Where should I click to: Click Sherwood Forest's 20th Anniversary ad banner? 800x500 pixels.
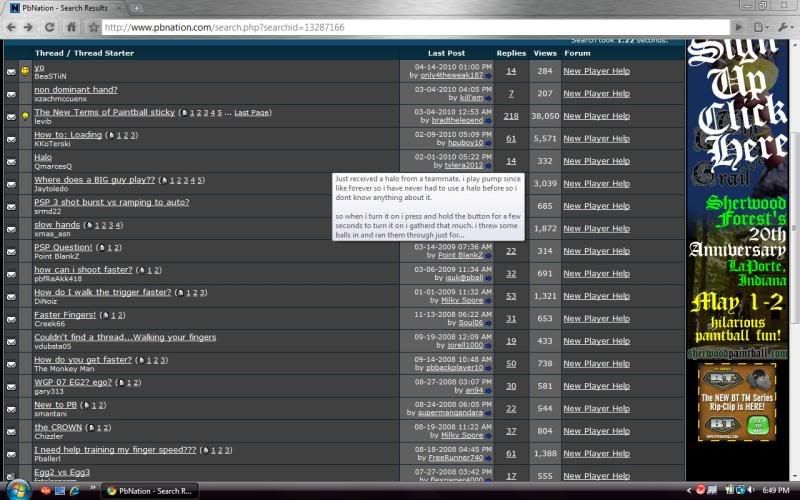(737, 199)
